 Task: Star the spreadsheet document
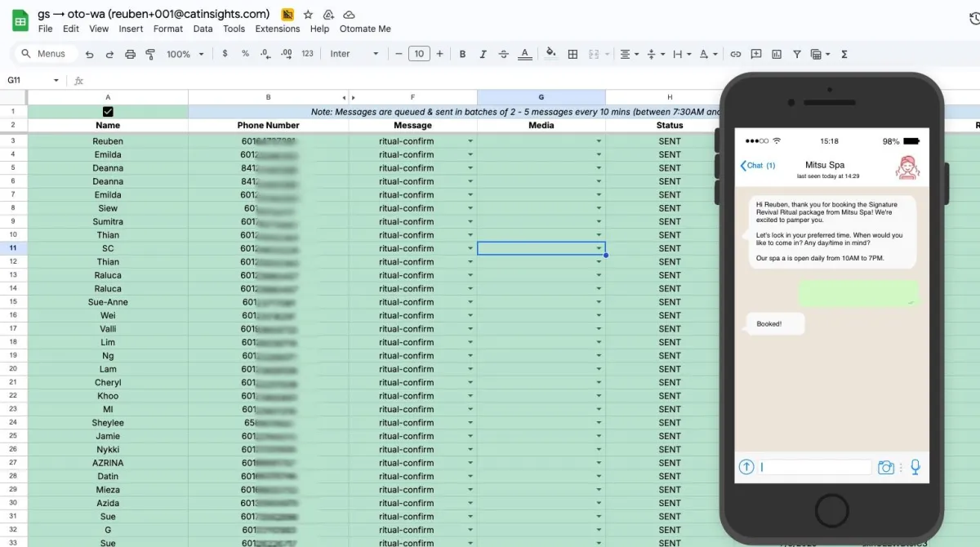point(308,15)
